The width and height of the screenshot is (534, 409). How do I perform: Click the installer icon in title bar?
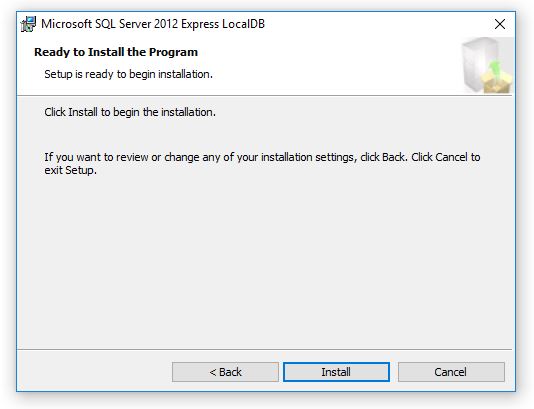28,24
